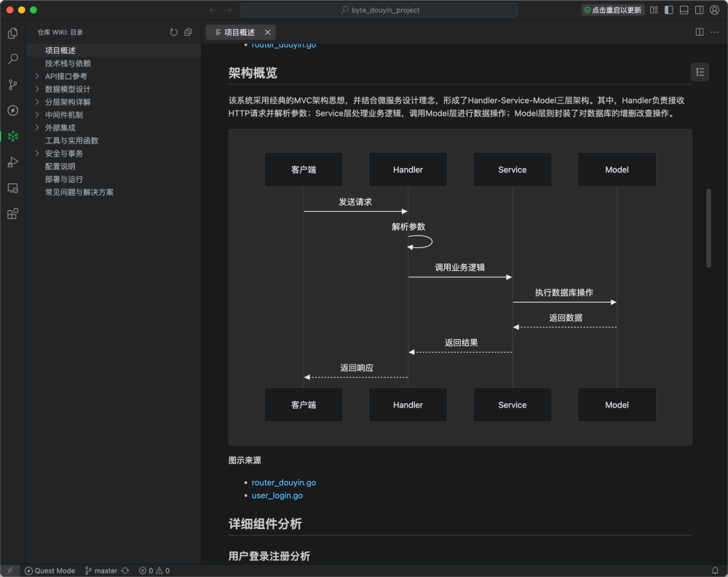728x577 pixels.
Task: Toggle the secondary sidebar visibility
Action: (x=699, y=10)
